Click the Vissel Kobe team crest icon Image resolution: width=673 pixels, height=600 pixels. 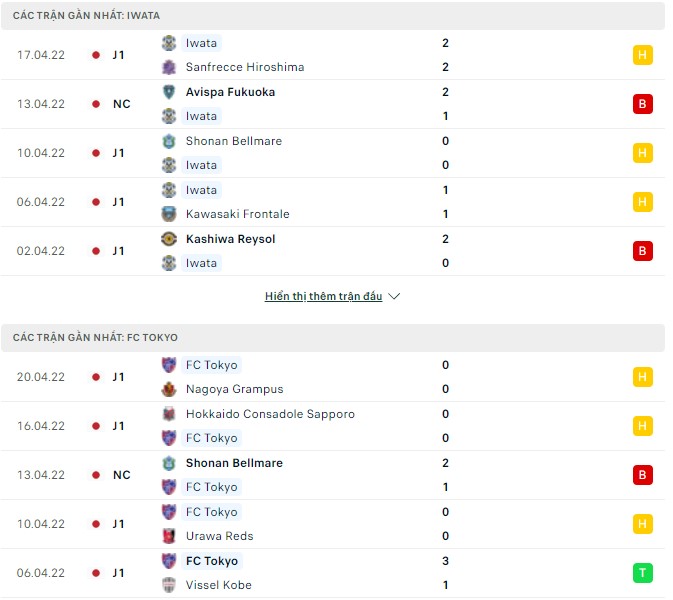pyautogui.click(x=169, y=585)
